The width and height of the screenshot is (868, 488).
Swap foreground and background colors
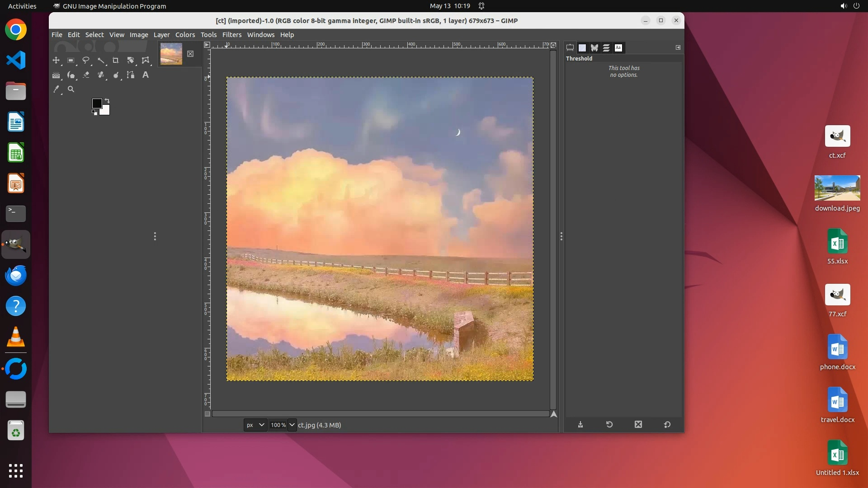pyautogui.click(x=107, y=100)
